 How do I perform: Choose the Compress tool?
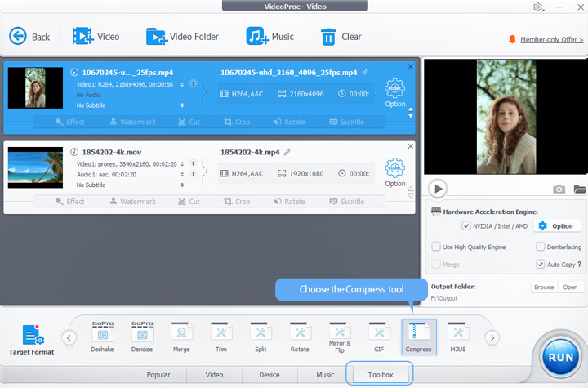tap(418, 337)
